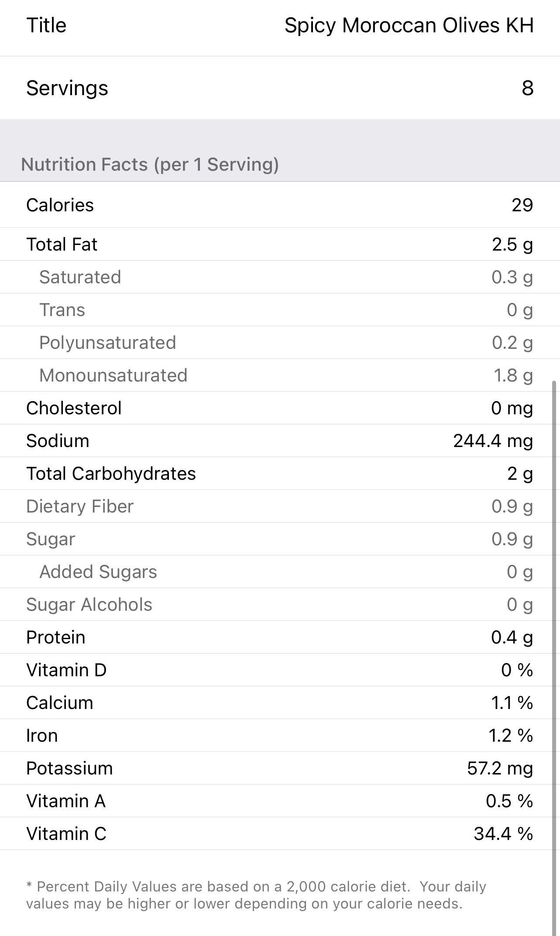Tap the Potassium 57.2 mg row
This screenshot has height=936, width=560.
(x=279, y=768)
